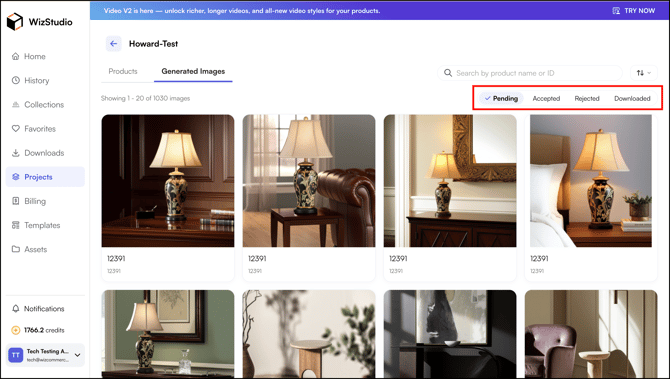Click the TT account avatar
The height and width of the screenshot is (379, 670).
click(16, 355)
